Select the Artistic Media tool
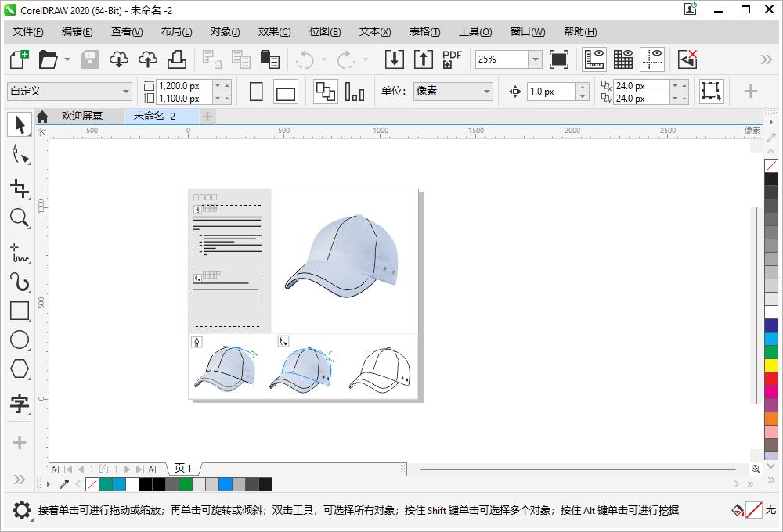The width and height of the screenshot is (783, 532). [x=20, y=282]
